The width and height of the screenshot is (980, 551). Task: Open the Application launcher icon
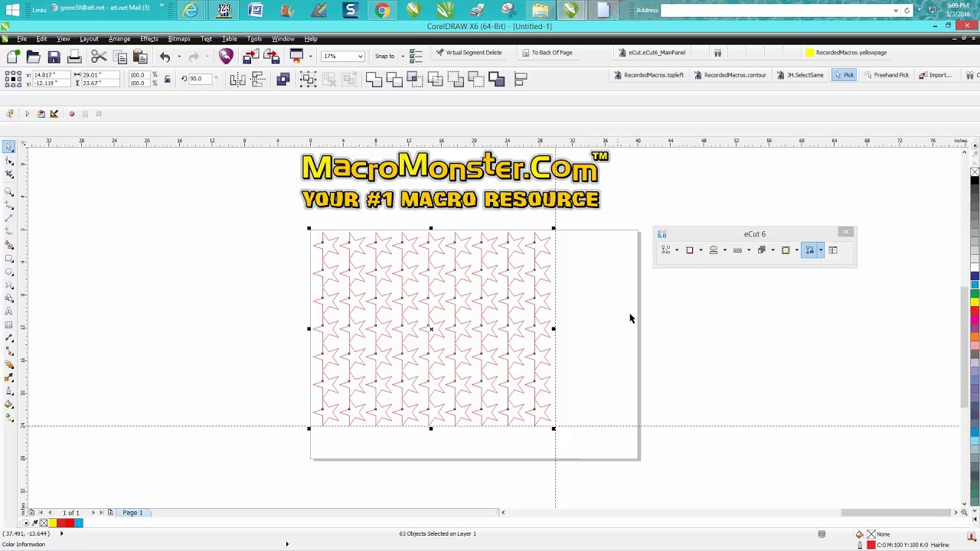296,57
